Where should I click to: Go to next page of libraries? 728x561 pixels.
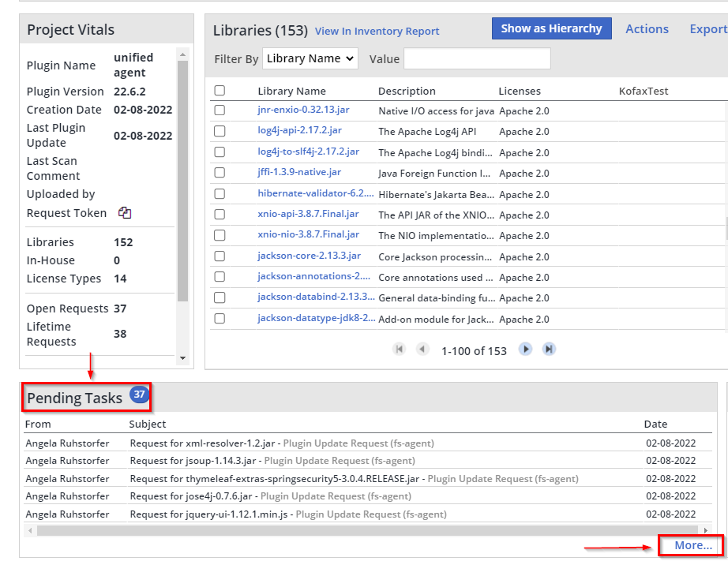pyautogui.click(x=525, y=350)
